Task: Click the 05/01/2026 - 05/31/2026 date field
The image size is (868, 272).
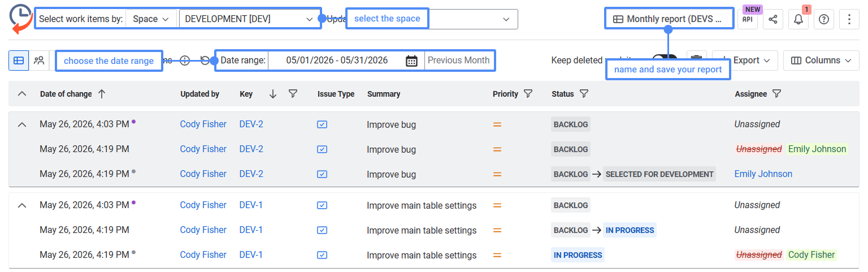Action: tap(337, 61)
